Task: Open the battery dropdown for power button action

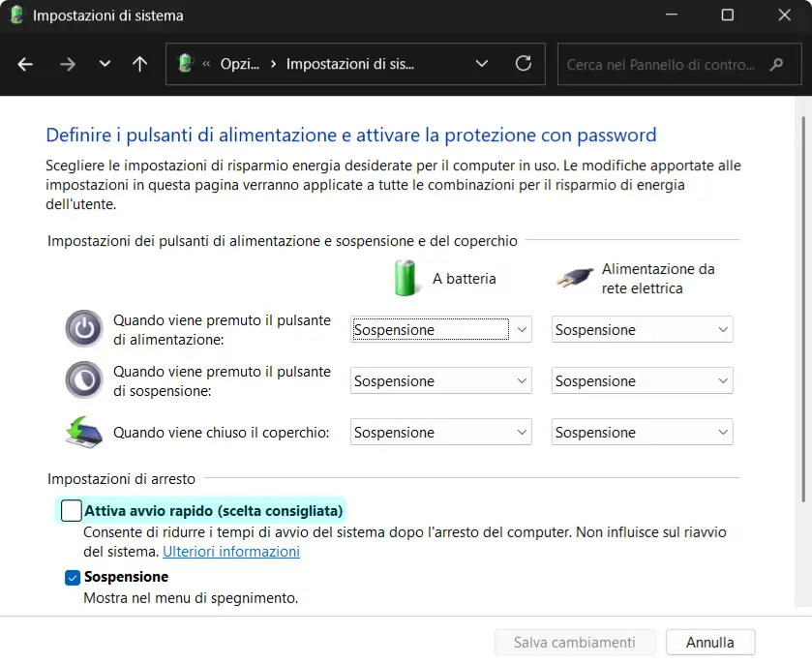Action: [x=440, y=329]
